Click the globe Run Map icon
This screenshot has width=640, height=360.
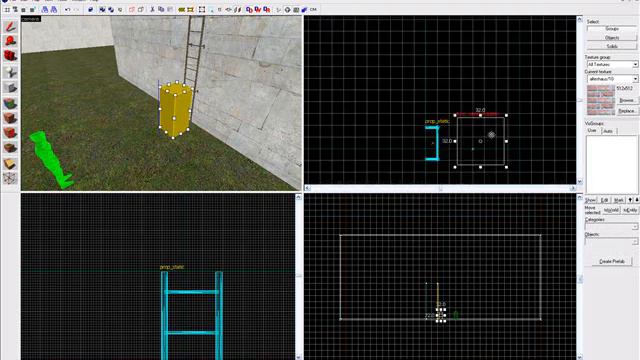coord(287,9)
